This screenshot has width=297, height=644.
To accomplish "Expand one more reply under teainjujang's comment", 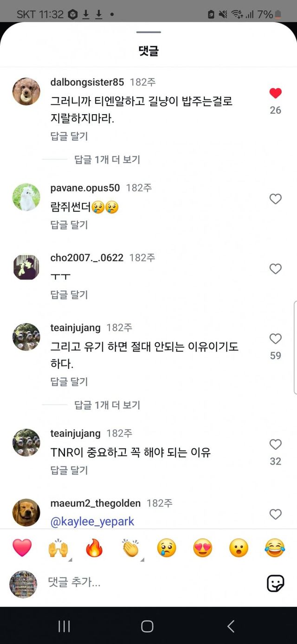I will [107, 405].
